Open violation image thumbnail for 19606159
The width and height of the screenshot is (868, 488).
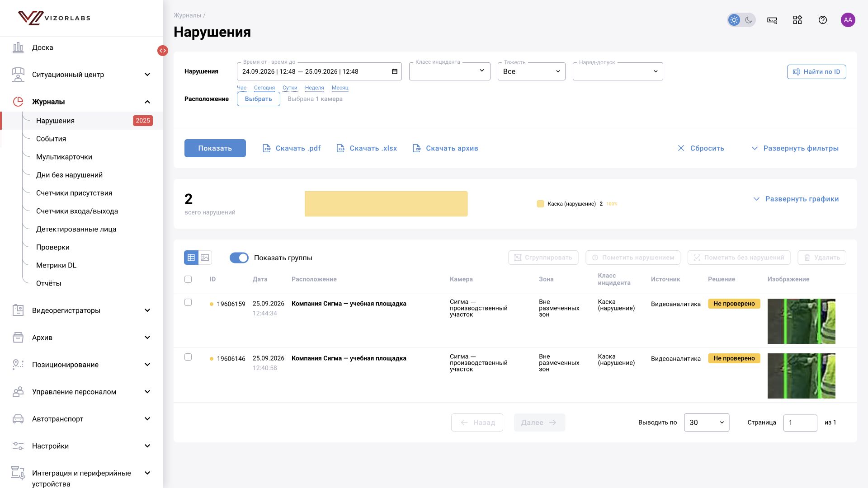pyautogui.click(x=802, y=321)
